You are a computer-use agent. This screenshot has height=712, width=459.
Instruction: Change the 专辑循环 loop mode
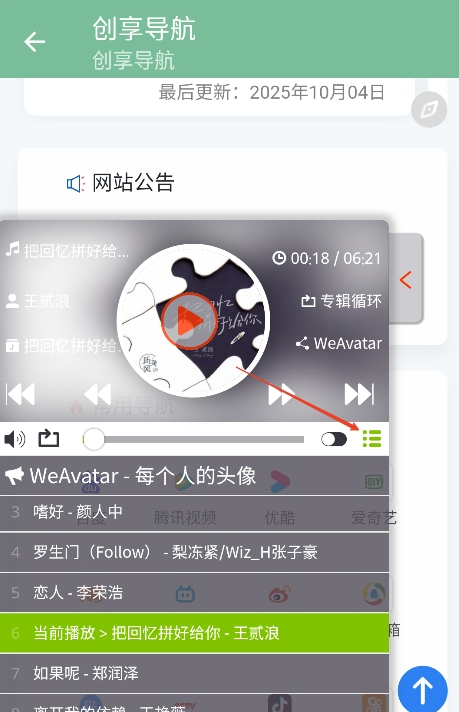click(x=341, y=301)
